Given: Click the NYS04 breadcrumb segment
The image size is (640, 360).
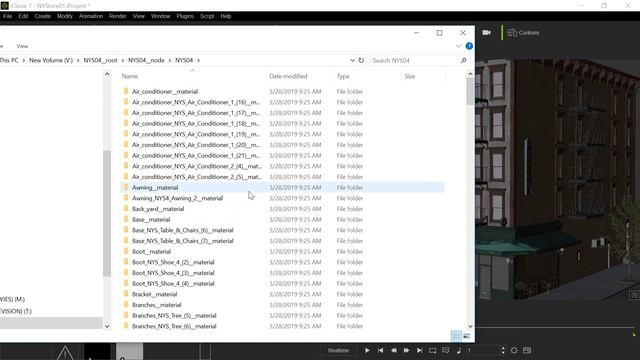Looking at the screenshot, I should pos(184,60).
